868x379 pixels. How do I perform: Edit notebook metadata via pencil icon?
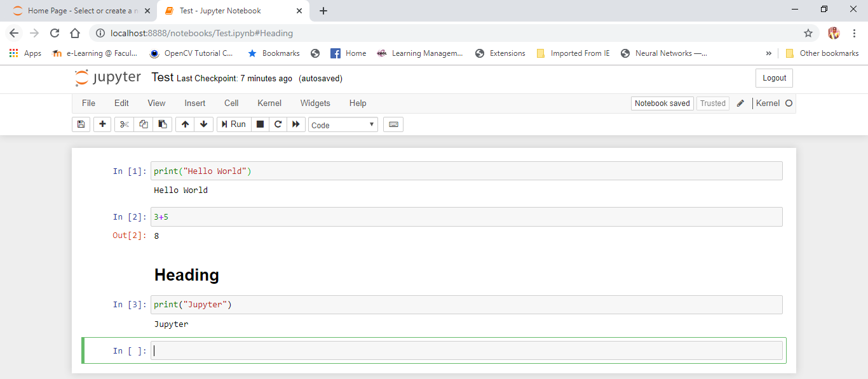tap(740, 103)
